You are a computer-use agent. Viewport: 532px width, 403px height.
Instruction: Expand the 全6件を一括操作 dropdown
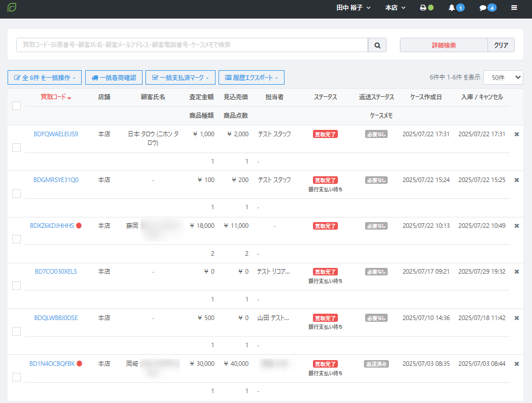pyautogui.click(x=45, y=77)
